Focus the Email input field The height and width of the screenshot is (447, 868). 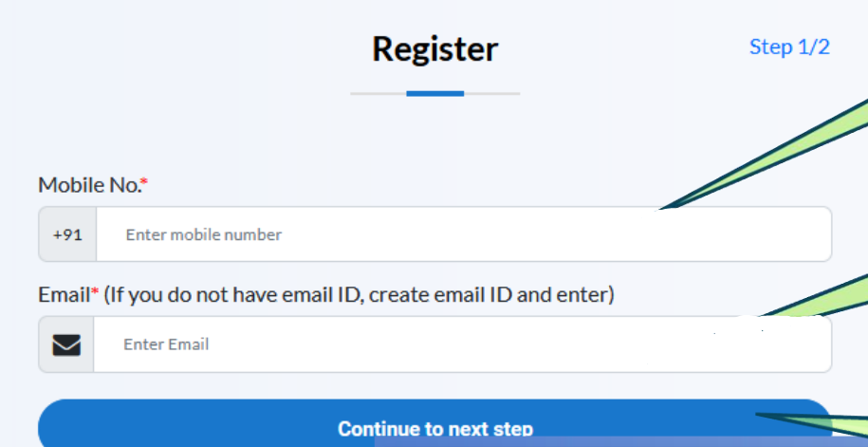tap(462, 345)
